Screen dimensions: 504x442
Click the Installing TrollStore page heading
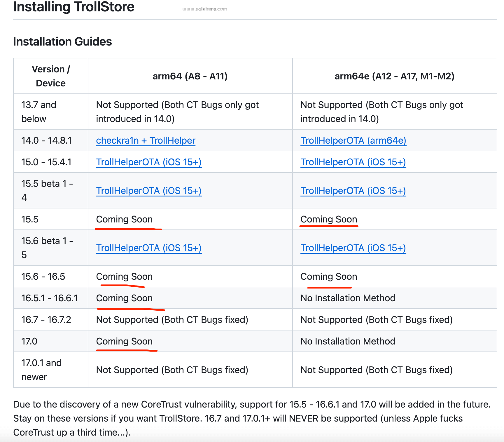(x=73, y=7)
